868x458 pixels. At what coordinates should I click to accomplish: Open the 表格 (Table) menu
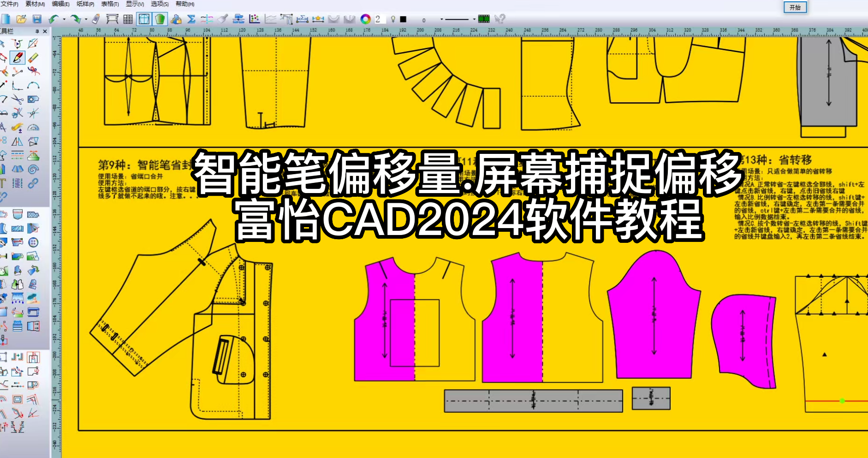(x=110, y=4)
